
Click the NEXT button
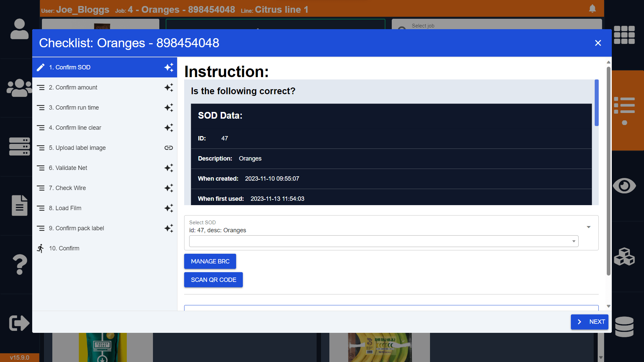(x=590, y=322)
